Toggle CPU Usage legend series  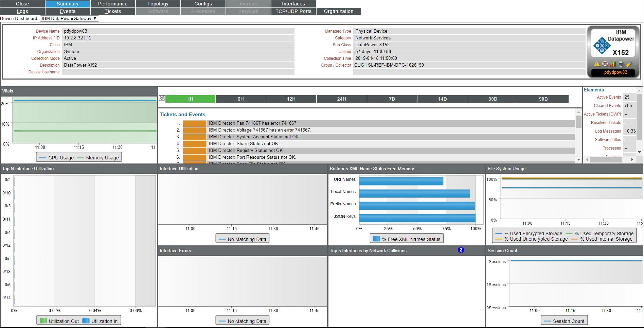[x=57, y=158]
